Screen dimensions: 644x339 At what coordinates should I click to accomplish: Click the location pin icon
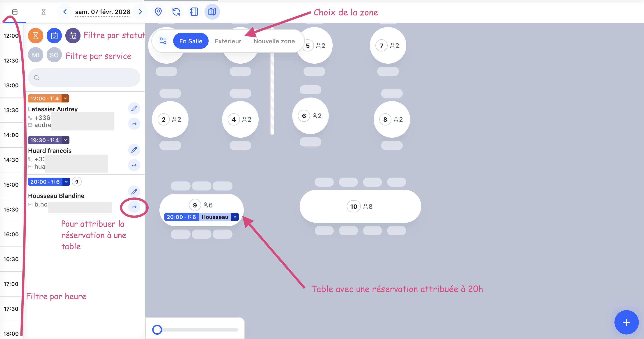pos(158,12)
